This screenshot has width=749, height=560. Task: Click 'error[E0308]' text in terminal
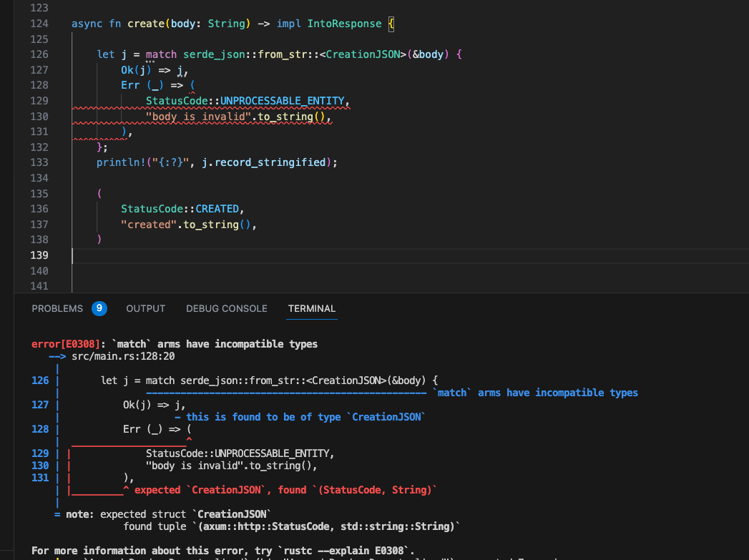tap(66, 344)
